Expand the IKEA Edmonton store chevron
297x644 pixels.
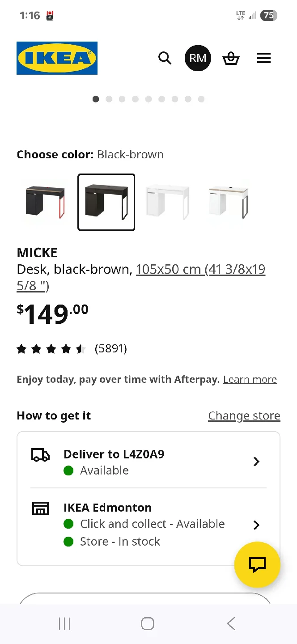coord(256,525)
